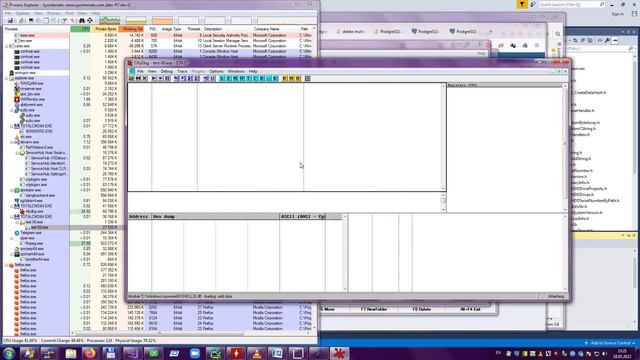Open the Help menu in OllyDbg
This screenshot has width=640, height=360.
click(253, 71)
